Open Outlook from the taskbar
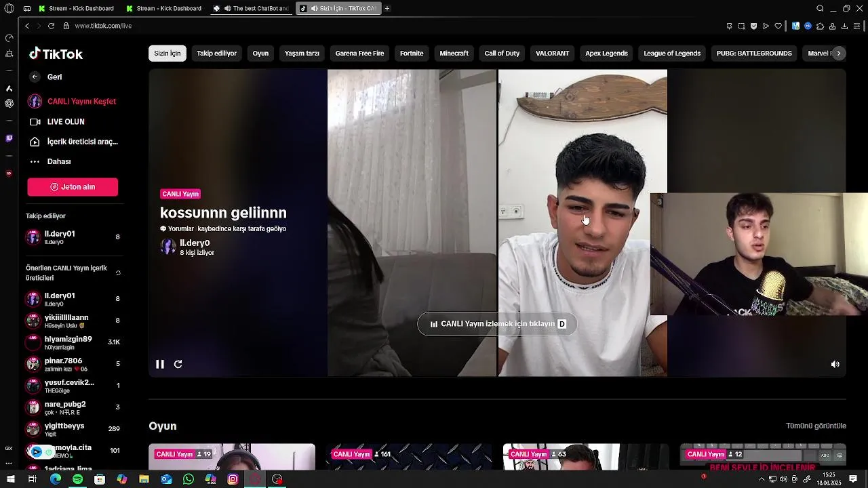The image size is (868, 488). point(166,479)
